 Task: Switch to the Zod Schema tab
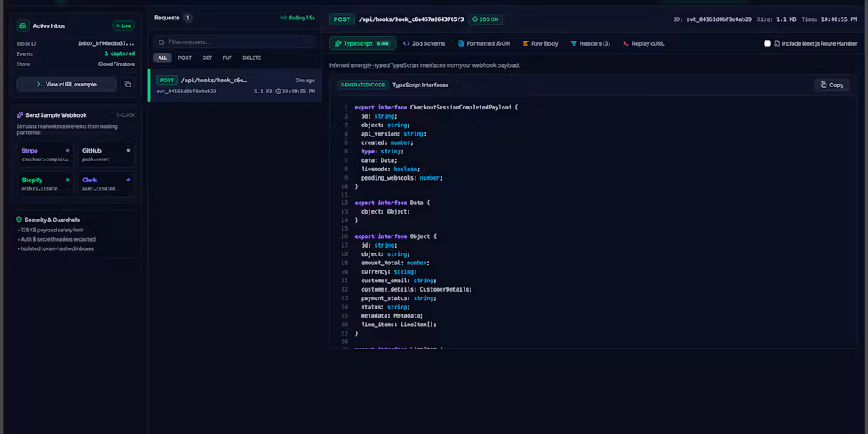click(x=424, y=43)
